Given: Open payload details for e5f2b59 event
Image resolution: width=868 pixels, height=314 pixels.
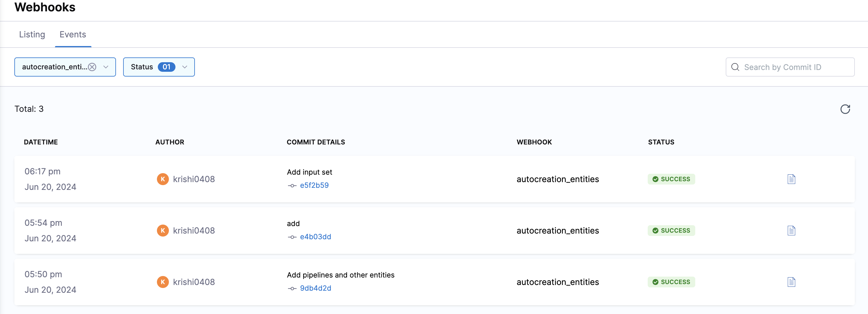Looking at the screenshot, I should [x=791, y=179].
